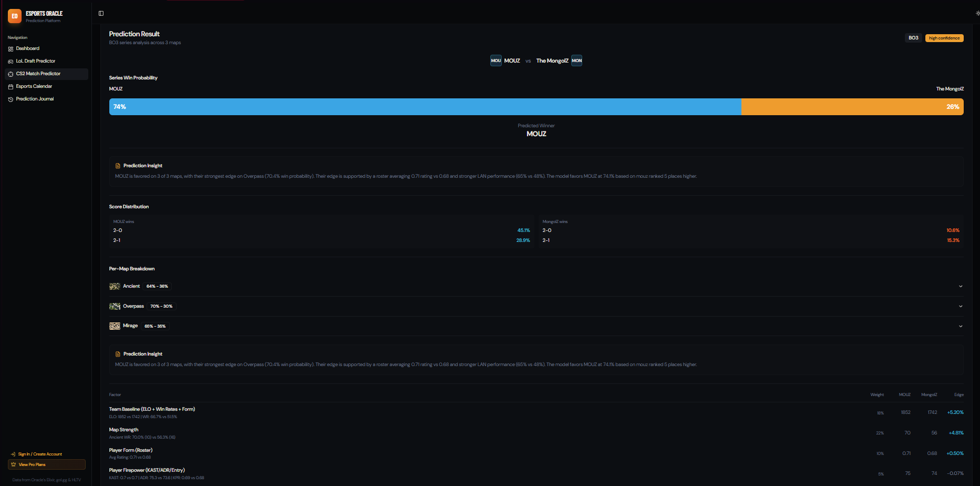Screen dimensions: 980x486
Task: Click the history icon for Prediction Journal
Action: coord(11,99)
